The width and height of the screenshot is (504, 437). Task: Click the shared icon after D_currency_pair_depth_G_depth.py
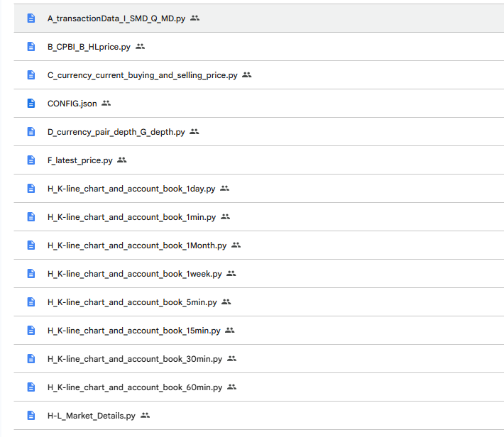195,132
